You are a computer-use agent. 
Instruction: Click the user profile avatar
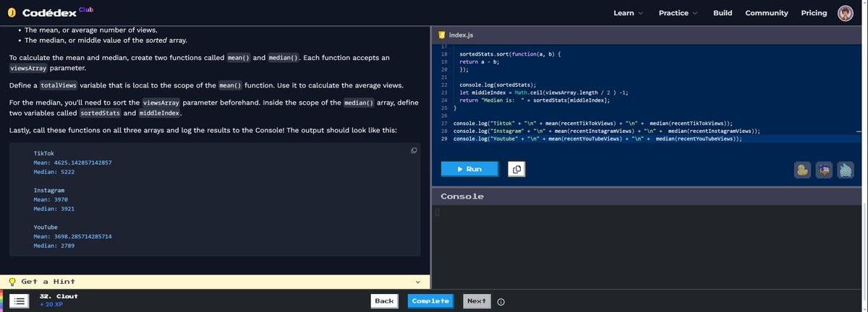coord(846,13)
